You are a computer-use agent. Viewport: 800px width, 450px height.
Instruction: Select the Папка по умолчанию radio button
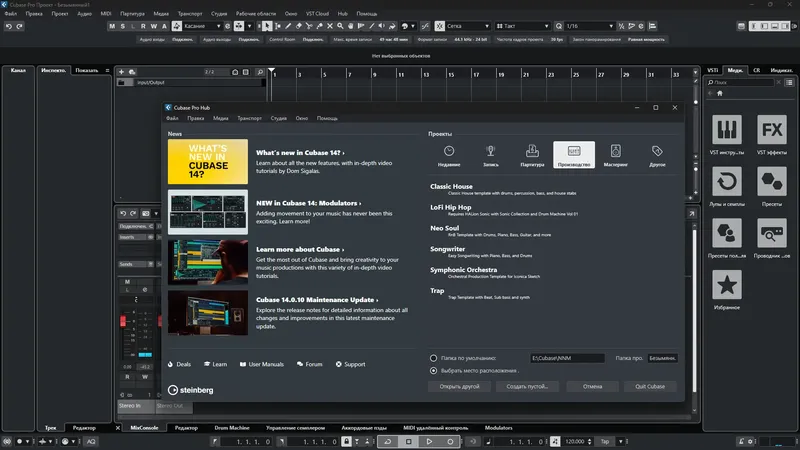(433, 358)
